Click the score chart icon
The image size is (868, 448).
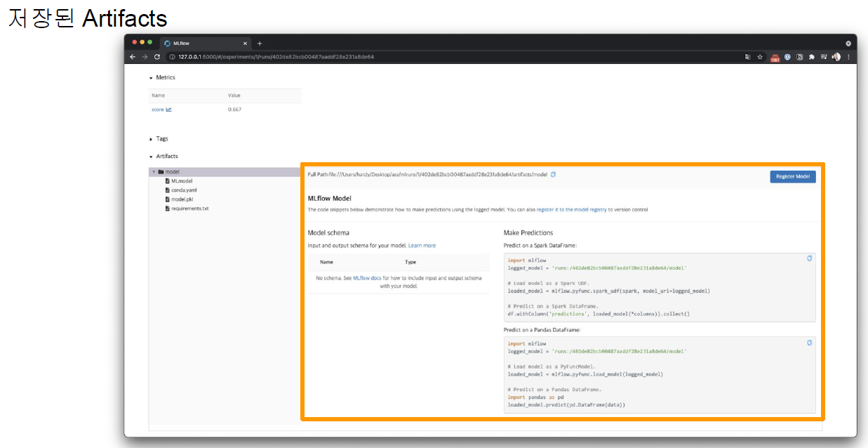168,110
